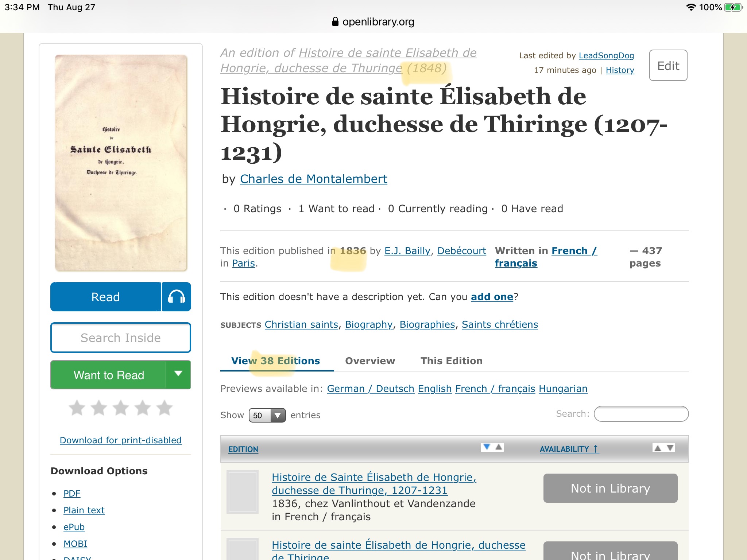
Task: Click the headphones listen icon
Action: click(177, 297)
